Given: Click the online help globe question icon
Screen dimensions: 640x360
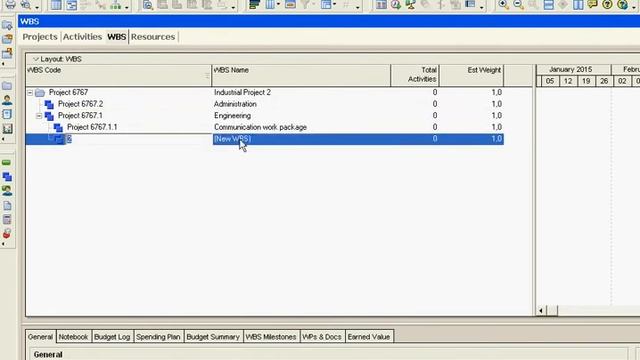Looking at the screenshot, I should [x=622, y=5].
